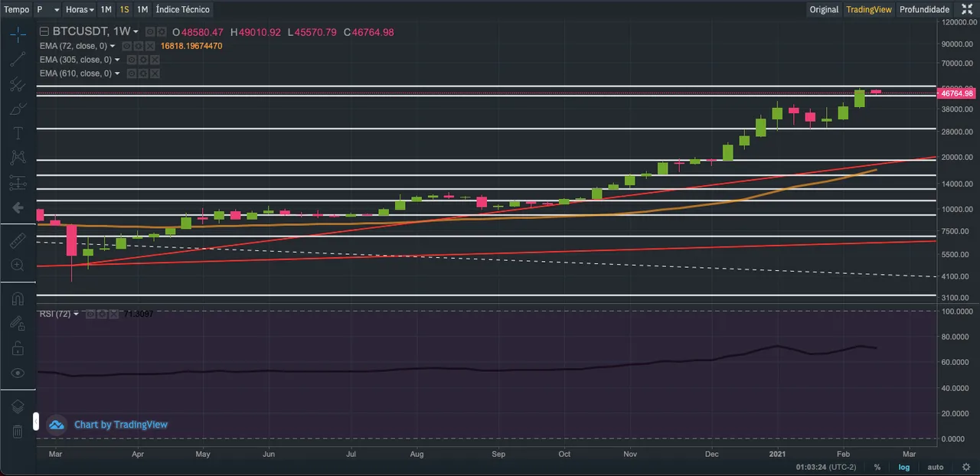
Task: Open the P time selector dropdown
Action: coord(47,9)
